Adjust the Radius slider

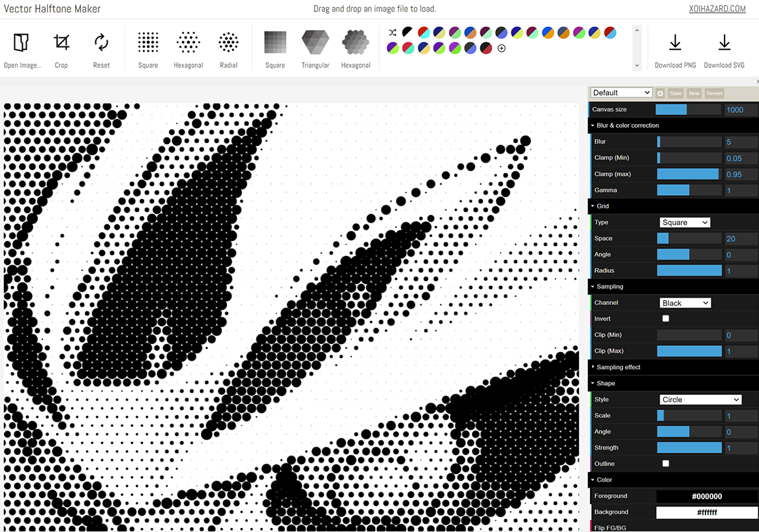coord(689,271)
